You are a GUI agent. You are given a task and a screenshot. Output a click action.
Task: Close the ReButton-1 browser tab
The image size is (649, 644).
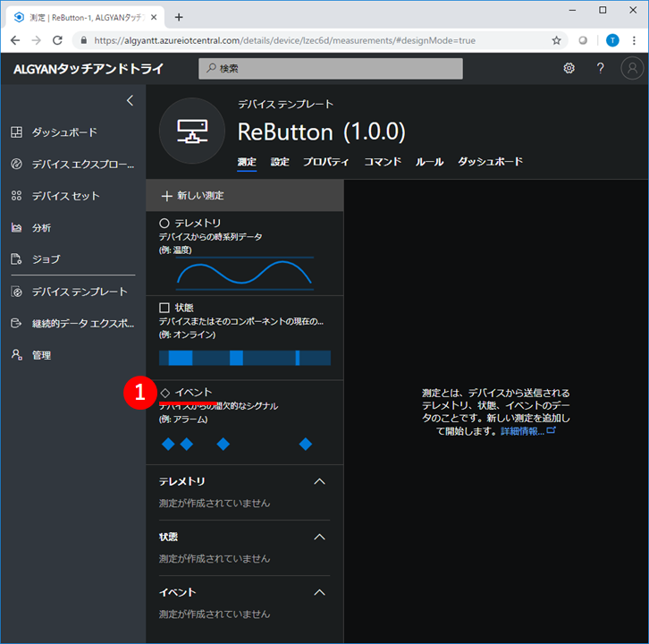pos(154,17)
